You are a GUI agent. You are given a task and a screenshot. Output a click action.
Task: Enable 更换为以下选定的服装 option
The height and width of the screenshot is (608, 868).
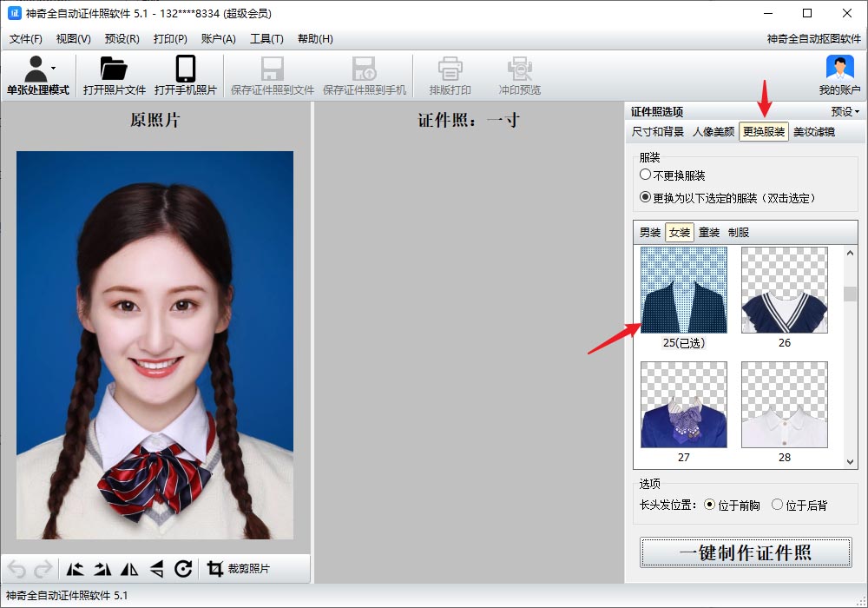(645, 197)
